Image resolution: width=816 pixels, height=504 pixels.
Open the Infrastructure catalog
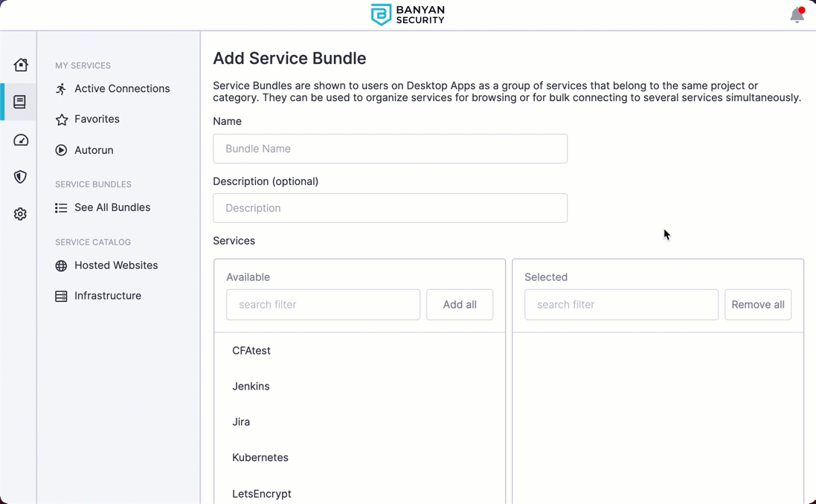click(x=107, y=296)
